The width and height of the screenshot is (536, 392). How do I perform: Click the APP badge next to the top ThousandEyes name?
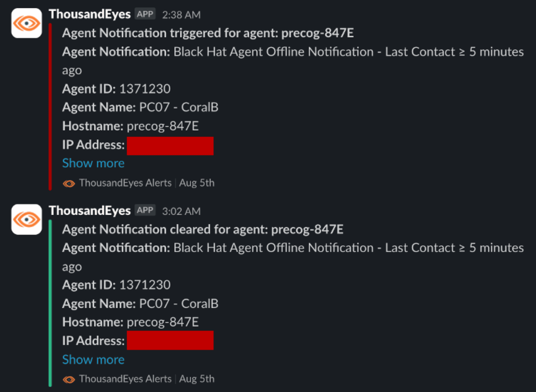145,14
